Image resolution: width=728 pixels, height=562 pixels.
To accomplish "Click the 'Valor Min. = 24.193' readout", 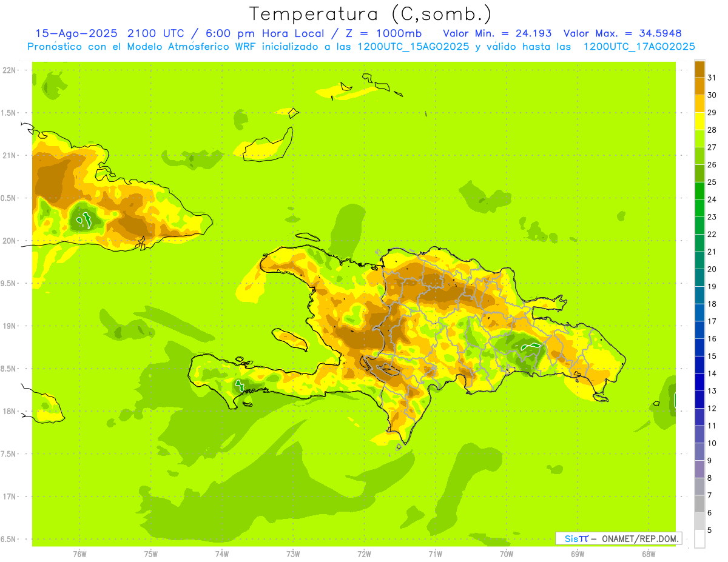I will (497, 33).
